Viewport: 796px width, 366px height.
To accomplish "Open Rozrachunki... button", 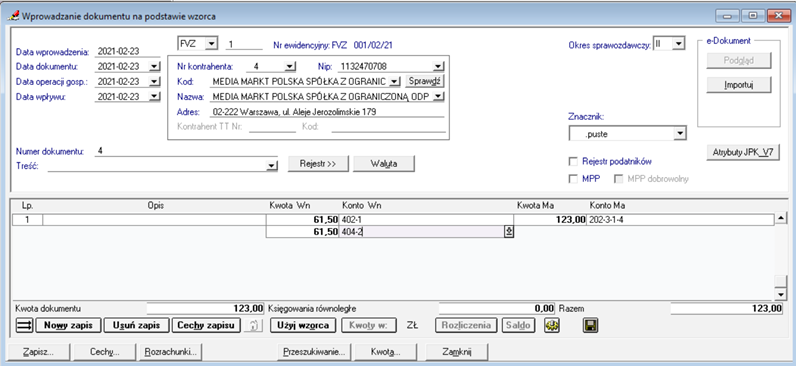I will pos(171,351).
